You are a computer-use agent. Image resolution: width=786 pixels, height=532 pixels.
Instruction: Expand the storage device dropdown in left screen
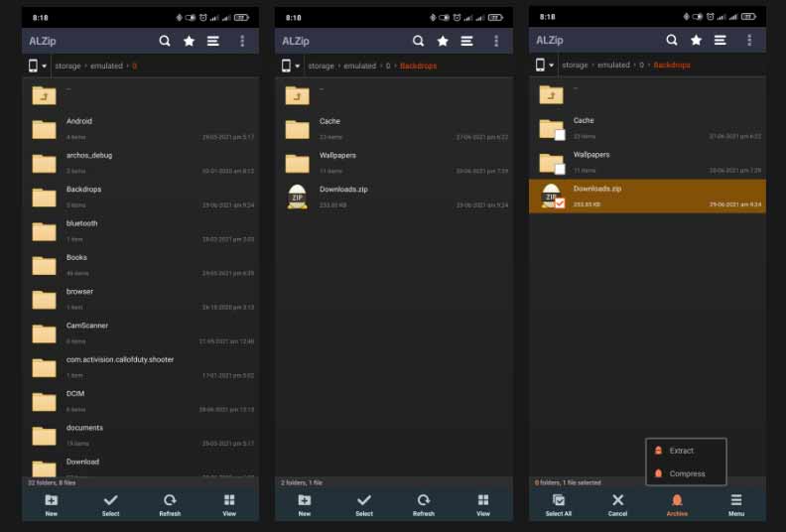pyautogui.click(x=37, y=66)
